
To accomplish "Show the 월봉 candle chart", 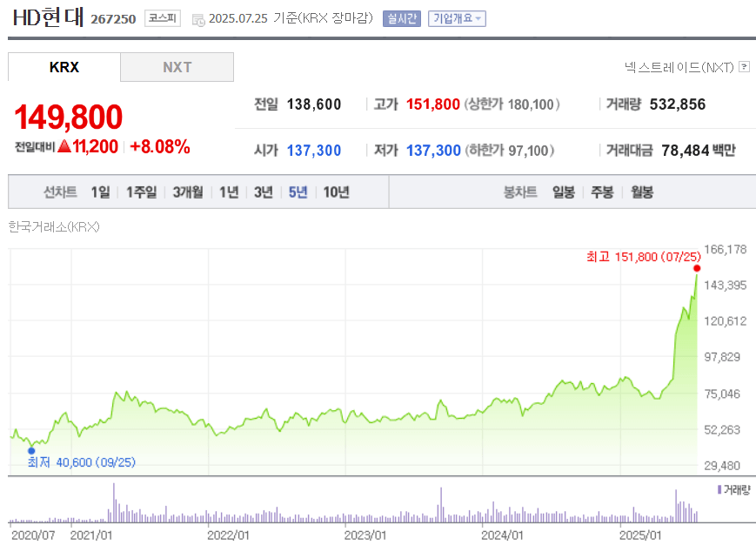I will click(x=642, y=192).
